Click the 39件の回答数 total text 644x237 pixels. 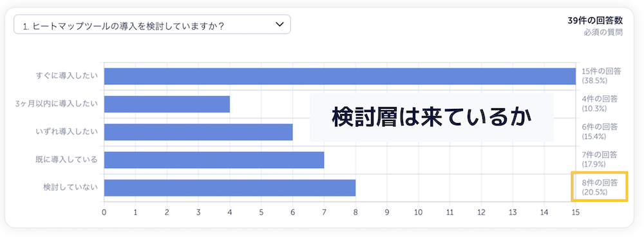(x=595, y=21)
